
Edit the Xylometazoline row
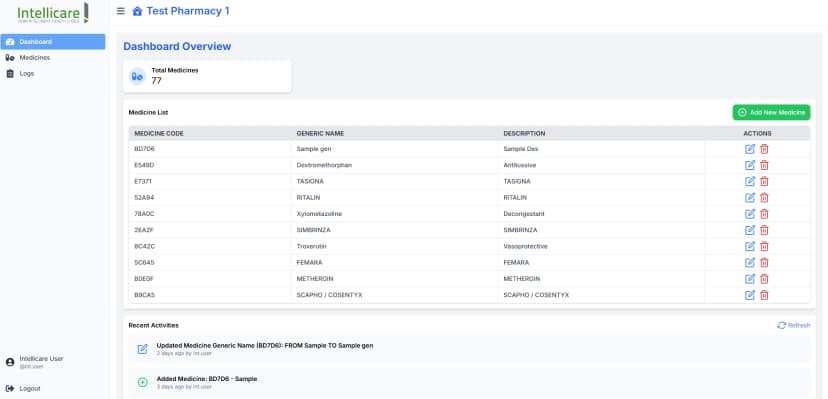point(750,214)
